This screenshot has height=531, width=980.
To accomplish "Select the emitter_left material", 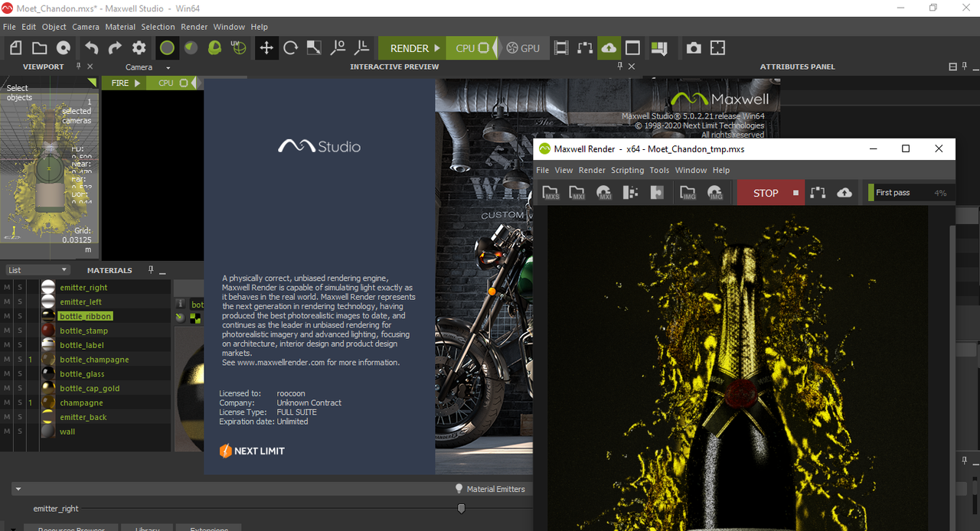I will [x=80, y=301].
